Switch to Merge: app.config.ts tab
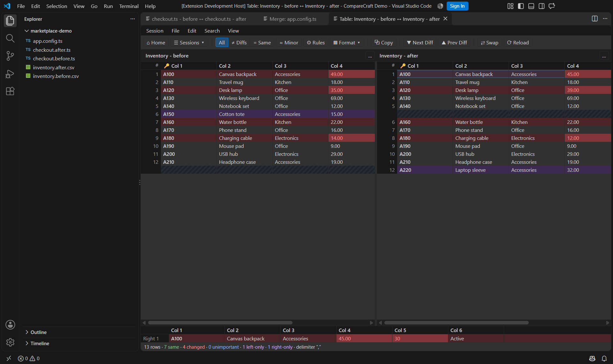Screen dimensions: 613x364 tap(292, 19)
